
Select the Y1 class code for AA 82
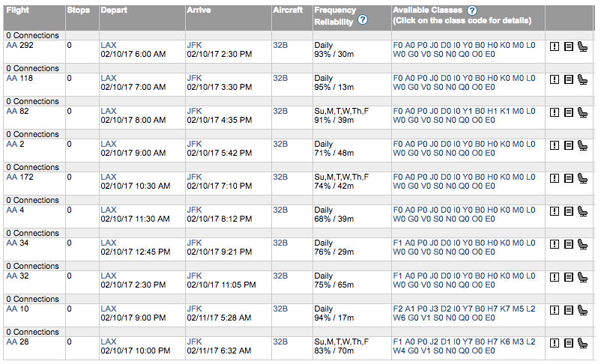coord(467,111)
